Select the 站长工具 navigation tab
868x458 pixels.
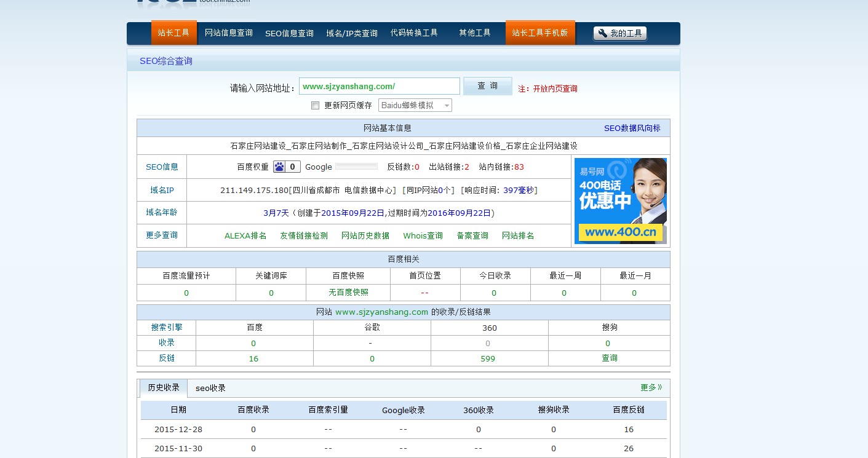[x=173, y=33]
